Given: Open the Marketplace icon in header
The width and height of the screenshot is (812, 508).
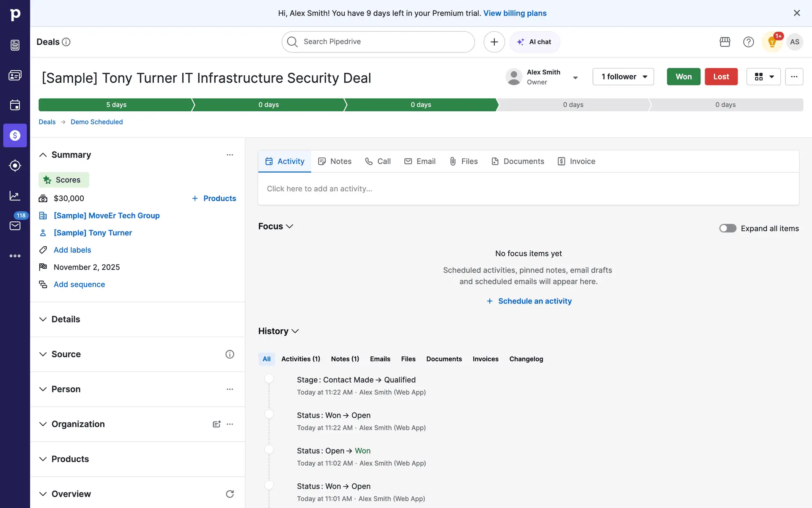Looking at the screenshot, I should [x=725, y=42].
